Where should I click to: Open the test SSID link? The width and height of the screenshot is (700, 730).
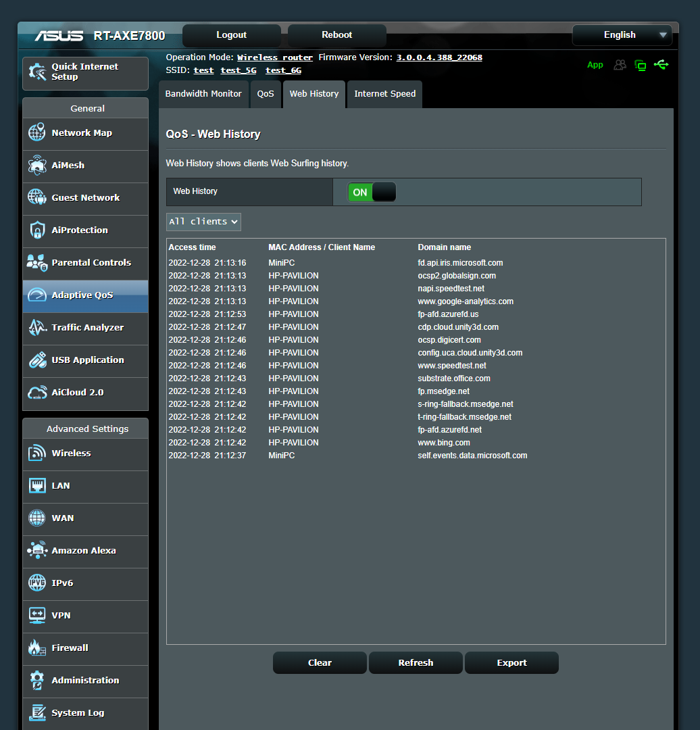(x=203, y=70)
